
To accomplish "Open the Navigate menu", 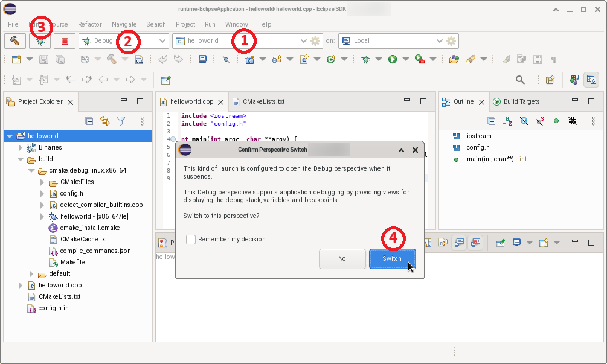I will [124, 24].
